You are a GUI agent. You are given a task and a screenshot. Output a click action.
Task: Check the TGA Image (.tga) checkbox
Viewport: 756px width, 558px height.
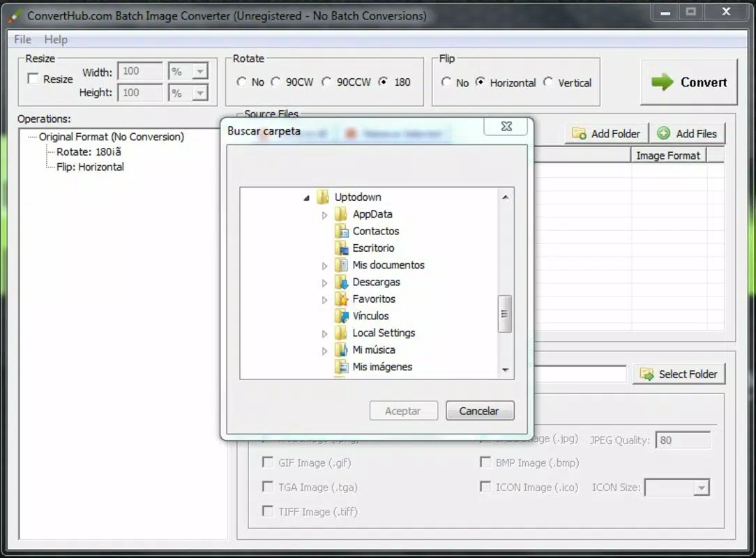click(x=267, y=487)
